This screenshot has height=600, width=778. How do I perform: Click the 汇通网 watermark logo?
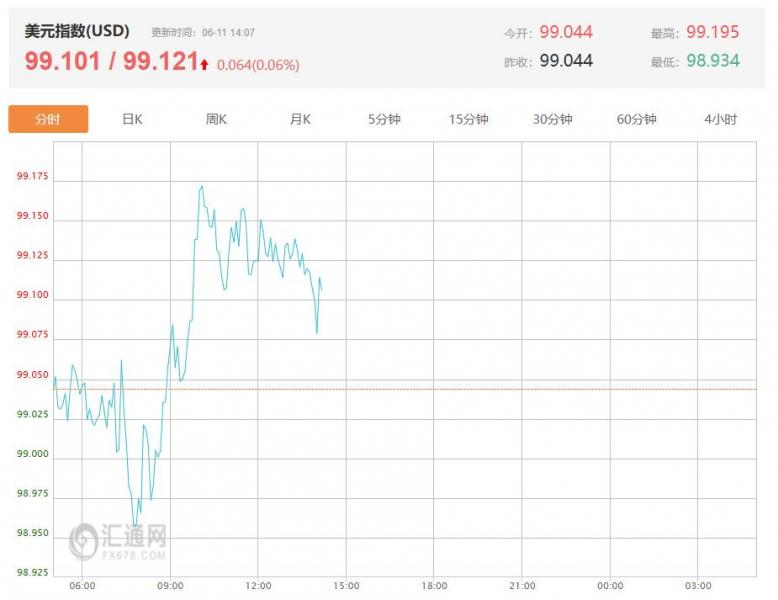(x=118, y=541)
